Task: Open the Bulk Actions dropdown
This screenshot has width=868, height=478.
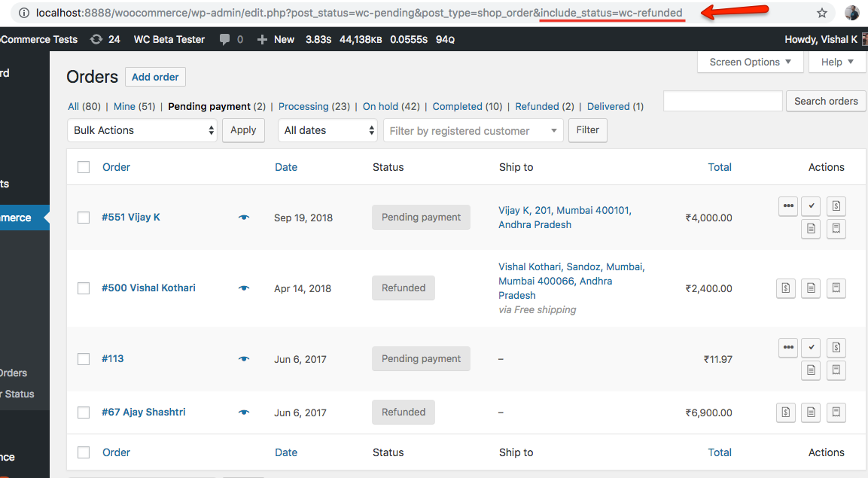Action: tap(142, 130)
